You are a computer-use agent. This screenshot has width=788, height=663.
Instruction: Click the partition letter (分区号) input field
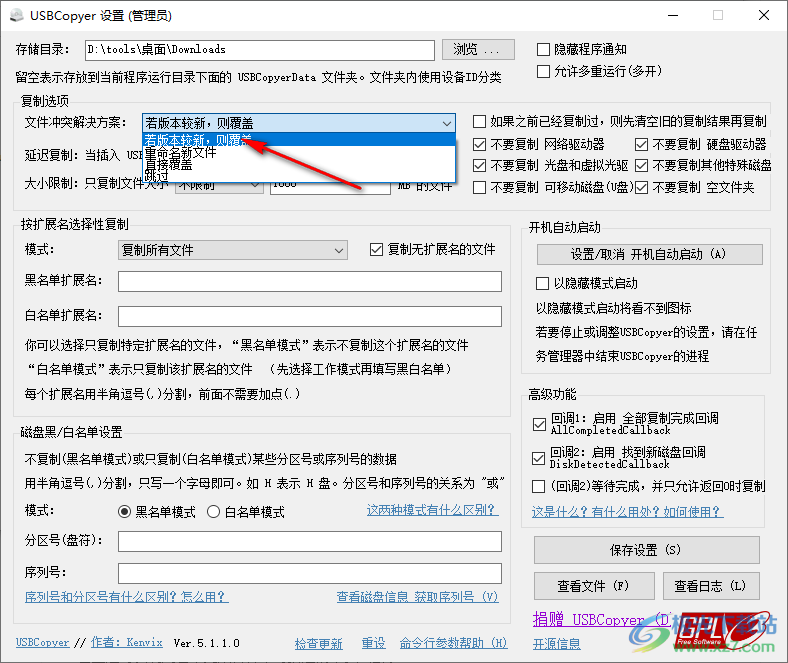coord(310,541)
